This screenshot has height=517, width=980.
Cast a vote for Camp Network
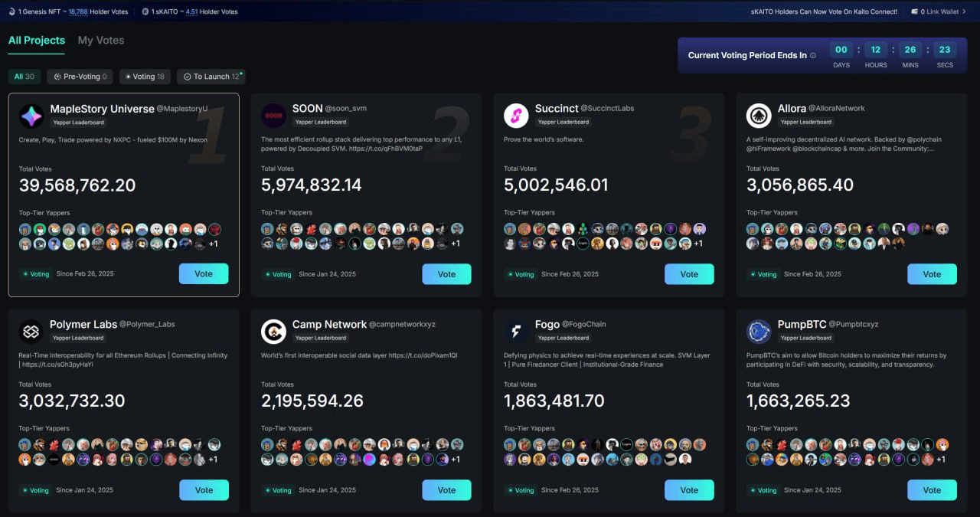[446, 490]
